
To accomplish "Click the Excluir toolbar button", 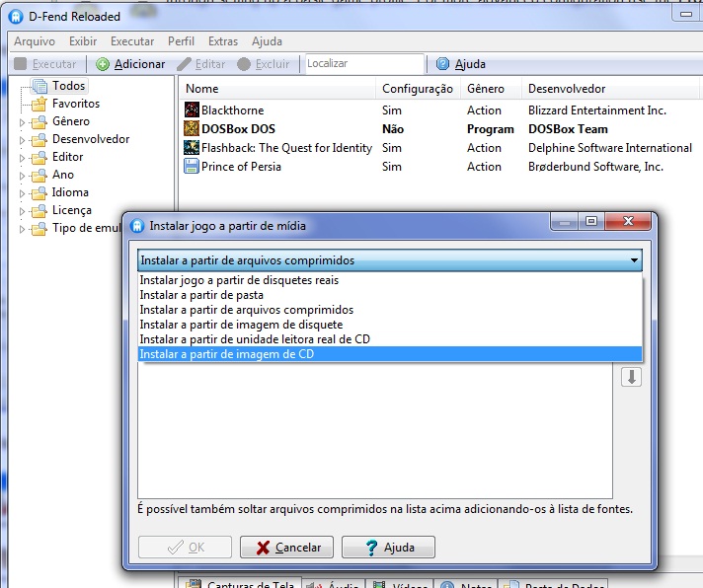I will (264, 64).
